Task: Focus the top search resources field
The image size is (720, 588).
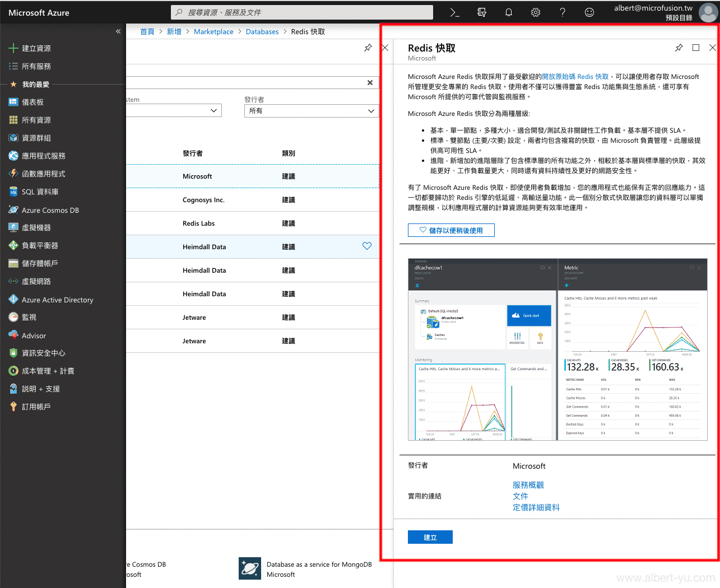Action: point(302,12)
